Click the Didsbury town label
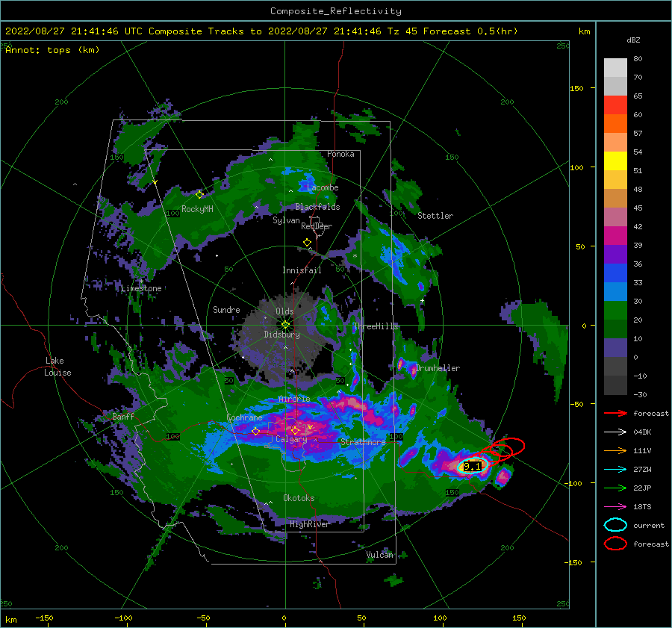Image resolution: width=672 pixels, height=628 pixels. pyautogui.click(x=281, y=335)
